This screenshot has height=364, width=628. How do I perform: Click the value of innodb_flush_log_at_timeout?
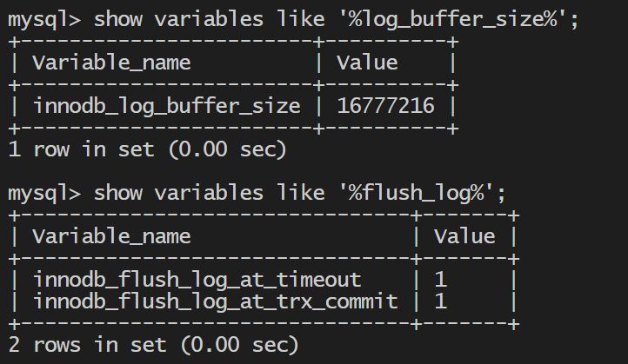(441, 280)
